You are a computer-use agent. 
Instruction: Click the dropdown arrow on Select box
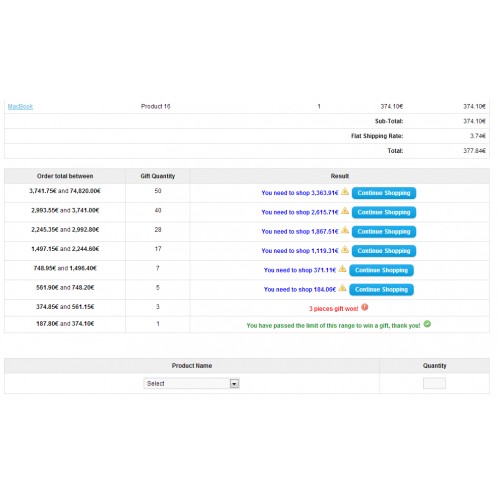234,384
